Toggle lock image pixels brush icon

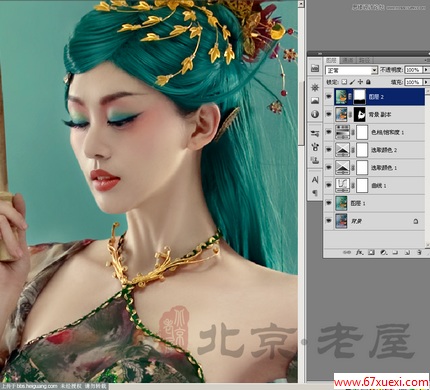click(352, 82)
